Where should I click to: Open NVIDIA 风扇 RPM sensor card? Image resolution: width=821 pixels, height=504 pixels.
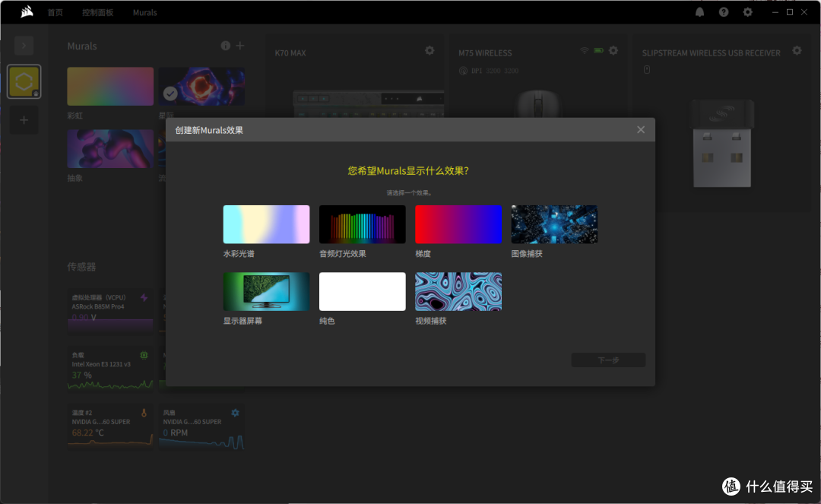click(201, 426)
